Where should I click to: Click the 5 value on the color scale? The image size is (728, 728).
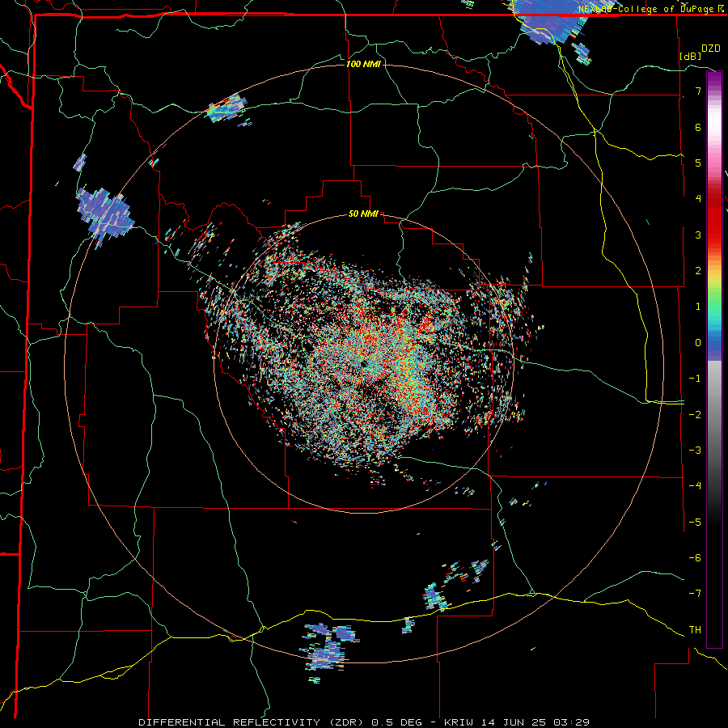click(x=698, y=163)
